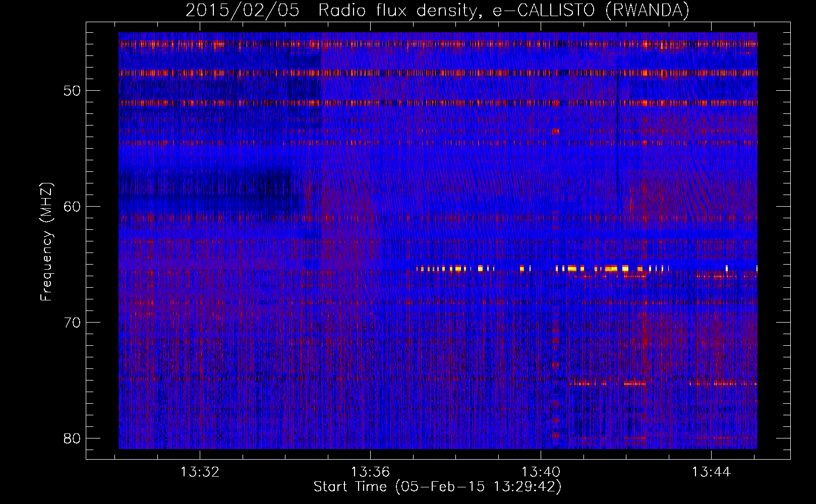Select the 70 frequency tick label

click(72, 322)
